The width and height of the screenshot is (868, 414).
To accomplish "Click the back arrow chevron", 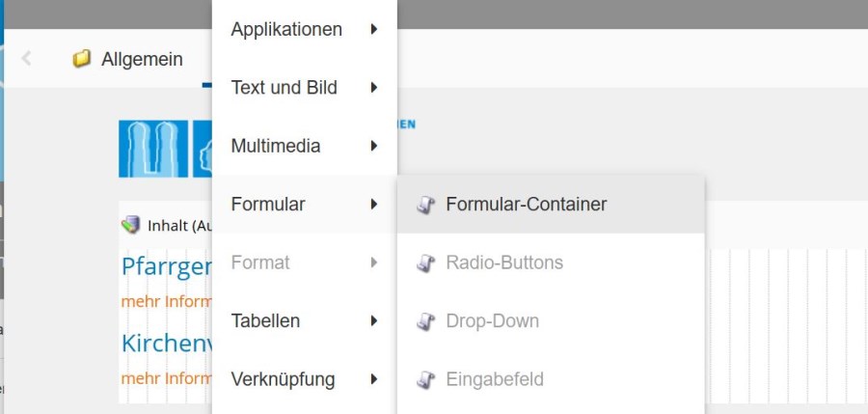I will [26, 59].
